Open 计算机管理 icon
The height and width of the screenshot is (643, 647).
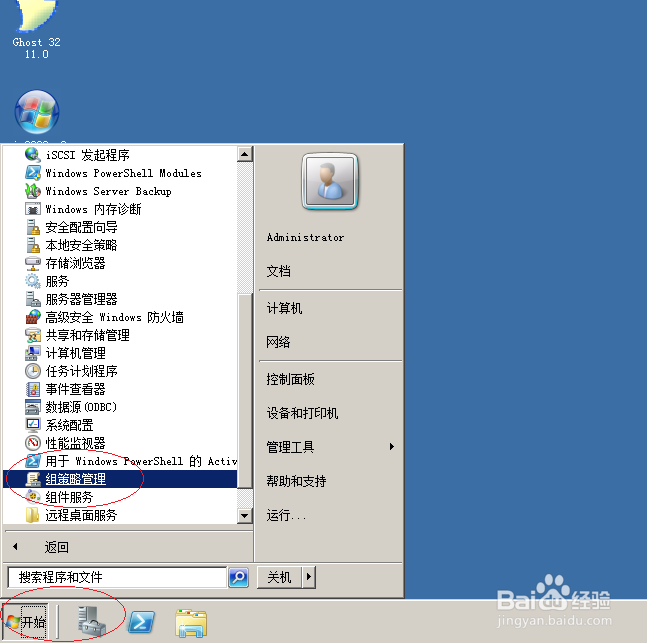point(33,353)
